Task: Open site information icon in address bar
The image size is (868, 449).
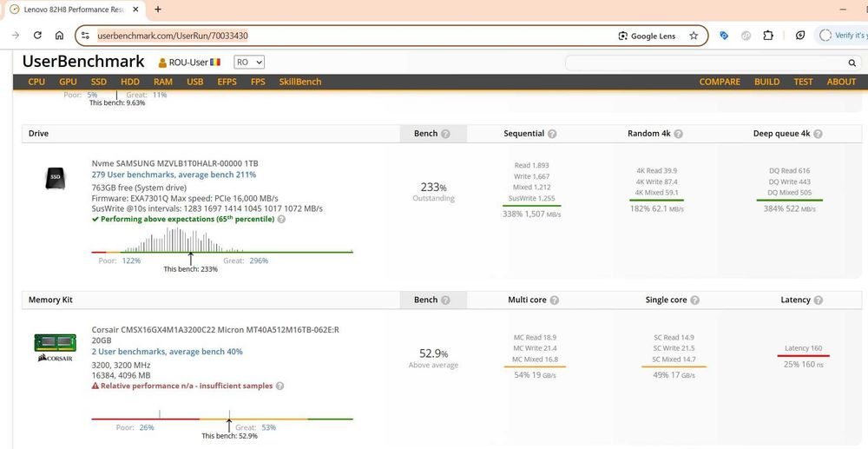Action: point(85,36)
